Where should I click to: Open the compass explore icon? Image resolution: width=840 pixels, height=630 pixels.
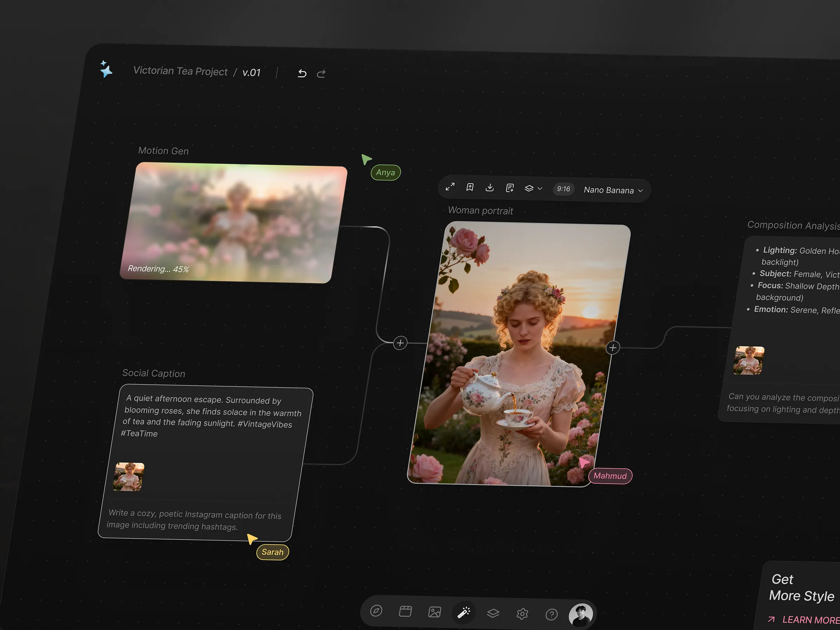pos(376,611)
